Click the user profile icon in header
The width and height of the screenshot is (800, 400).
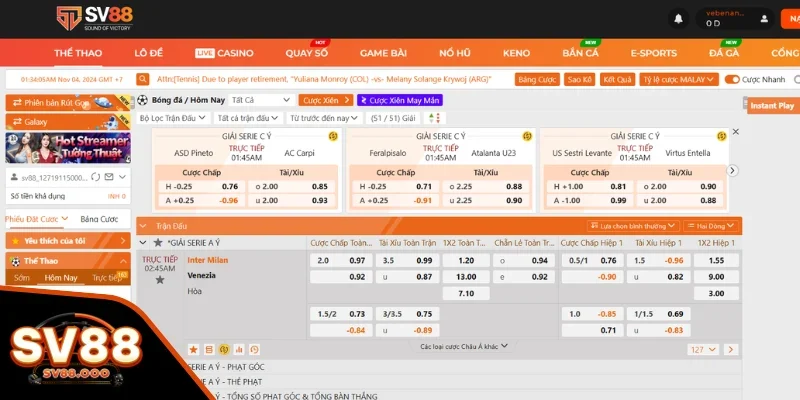pyautogui.click(x=764, y=19)
